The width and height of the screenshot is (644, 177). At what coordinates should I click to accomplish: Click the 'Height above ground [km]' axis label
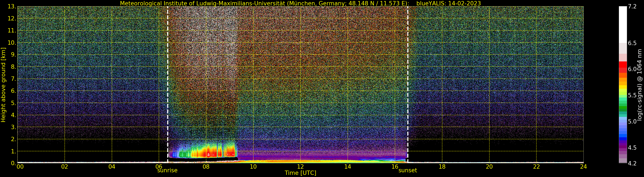click(3, 85)
